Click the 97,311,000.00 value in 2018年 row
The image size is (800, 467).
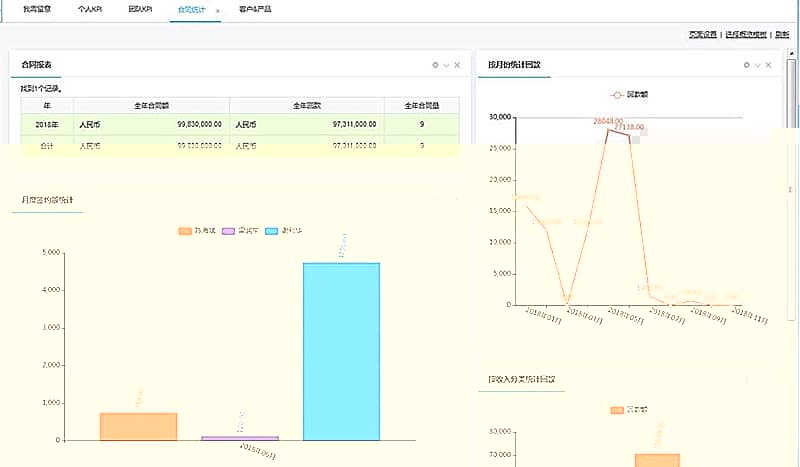coord(354,125)
